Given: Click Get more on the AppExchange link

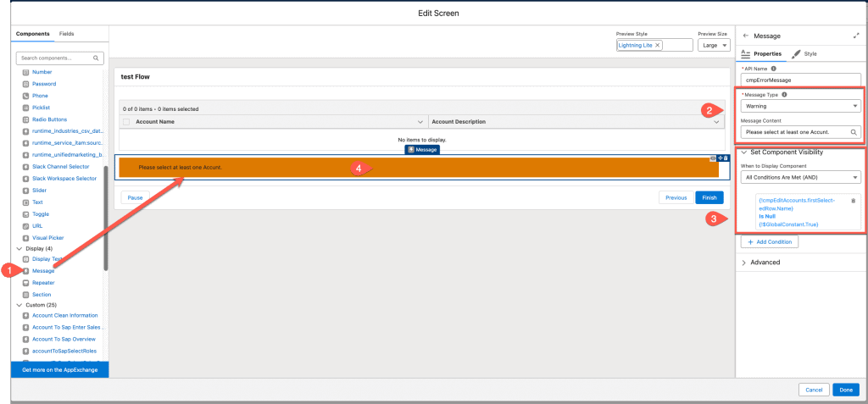Looking at the screenshot, I should [x=59, y=371].
